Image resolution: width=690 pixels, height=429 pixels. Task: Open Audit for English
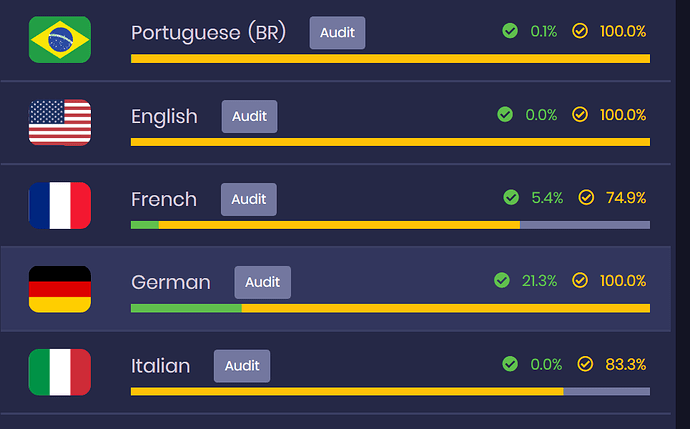pos(250,116)
